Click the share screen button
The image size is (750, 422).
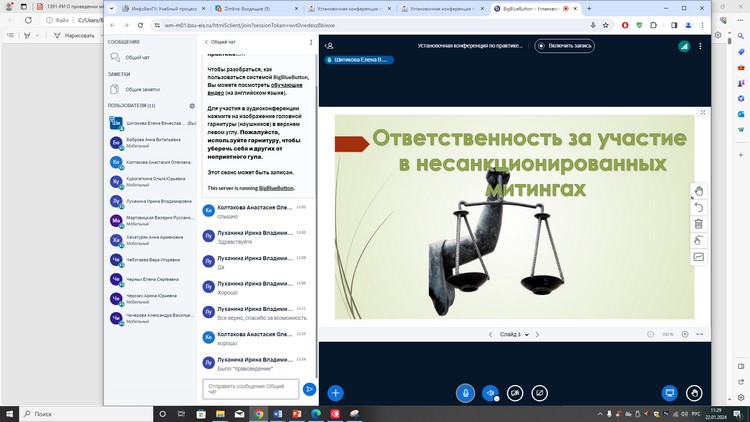[540, 393]
